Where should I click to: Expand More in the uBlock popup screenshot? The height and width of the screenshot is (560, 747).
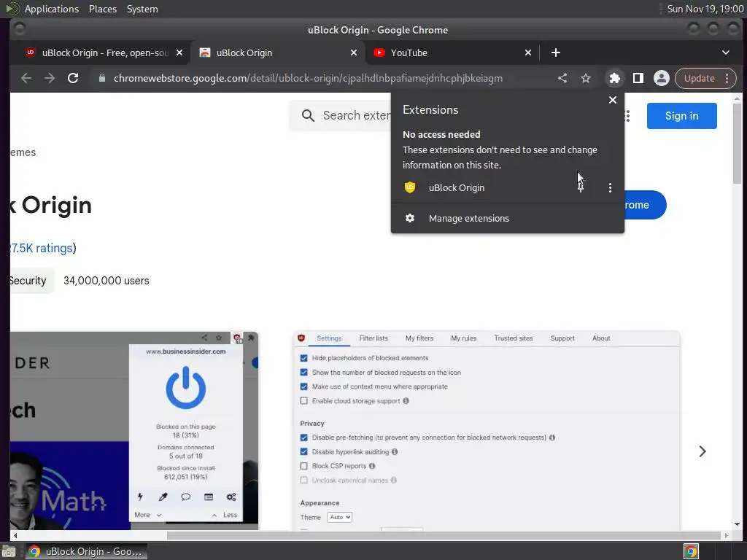[147, 515]
